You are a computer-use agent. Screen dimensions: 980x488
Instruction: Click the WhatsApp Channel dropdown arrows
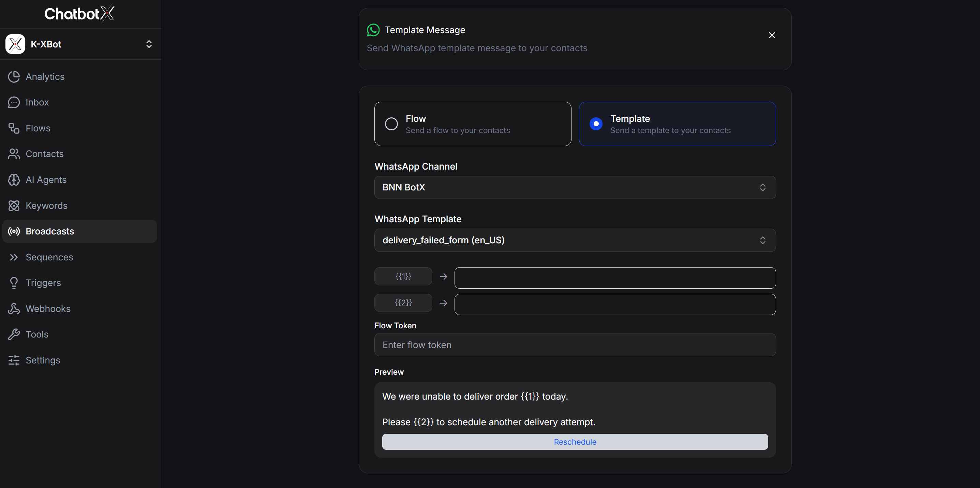[x=762, y=187]
